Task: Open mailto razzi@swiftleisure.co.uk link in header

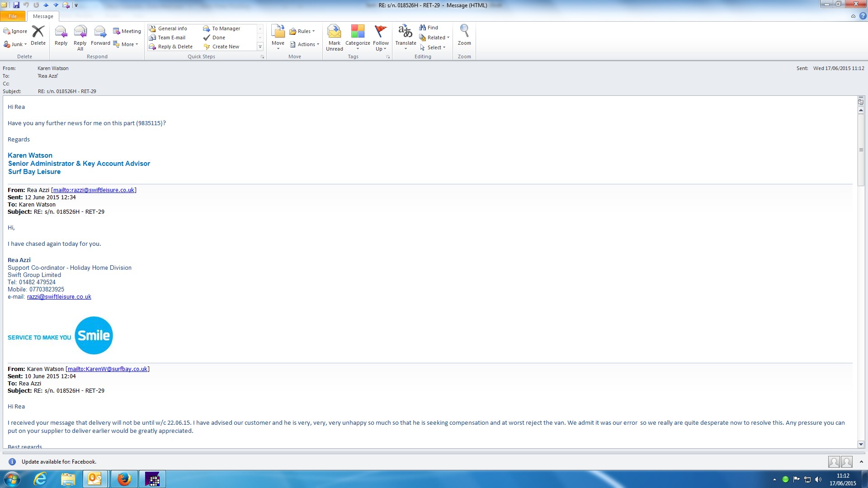Action: pyautogui.click(x=94, y=190)
